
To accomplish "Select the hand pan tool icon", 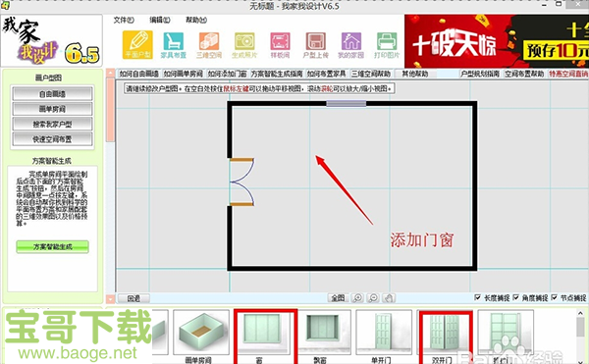I will click(389, 298).
